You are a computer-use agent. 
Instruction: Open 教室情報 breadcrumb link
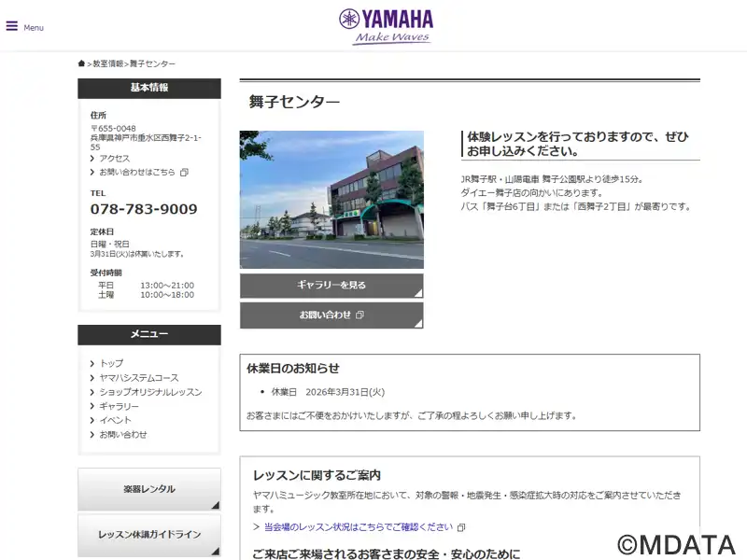(108, 63)
